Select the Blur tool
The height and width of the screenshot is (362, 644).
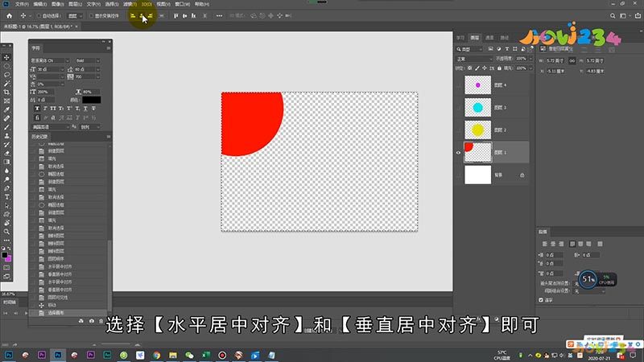click(x=6, y=171)
